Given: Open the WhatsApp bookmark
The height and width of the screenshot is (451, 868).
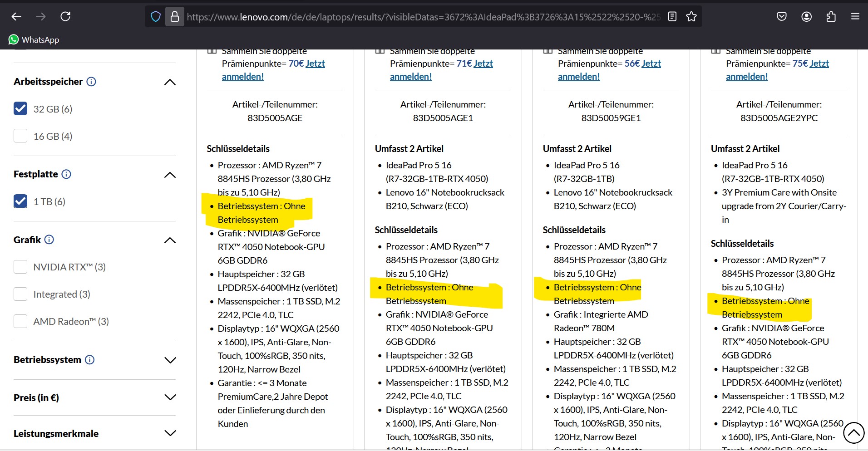Looking at the screenshot, I should click(34, 40).
